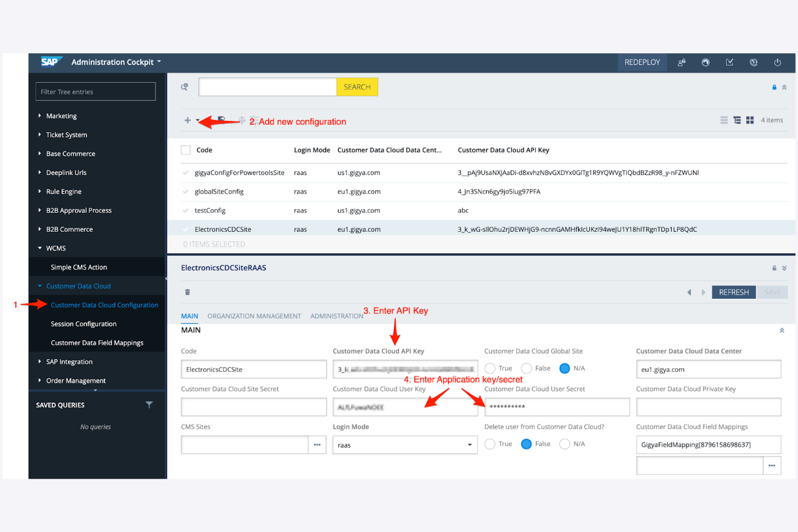Select the ElectronicsCDCSite row in the list
The width and height of the screenshot is (798, 532).
click(x=224, y=229)
